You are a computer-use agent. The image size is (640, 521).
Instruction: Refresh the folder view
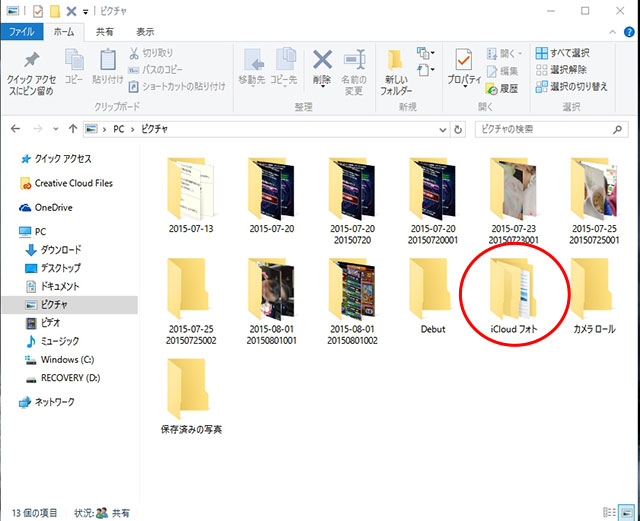[x=458, y=130]
